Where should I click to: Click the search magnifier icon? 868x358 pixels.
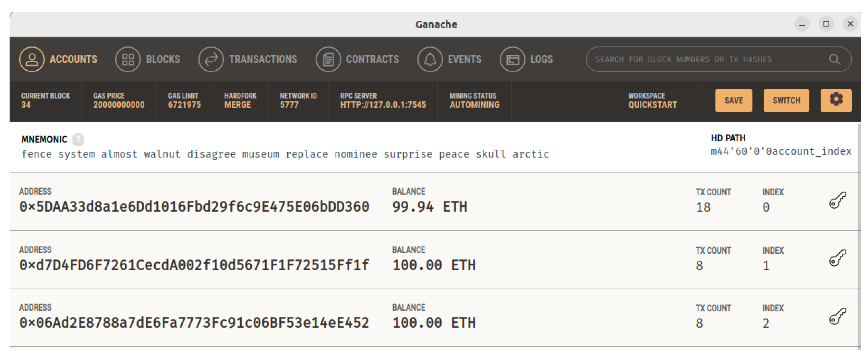(x=834, y=60)
